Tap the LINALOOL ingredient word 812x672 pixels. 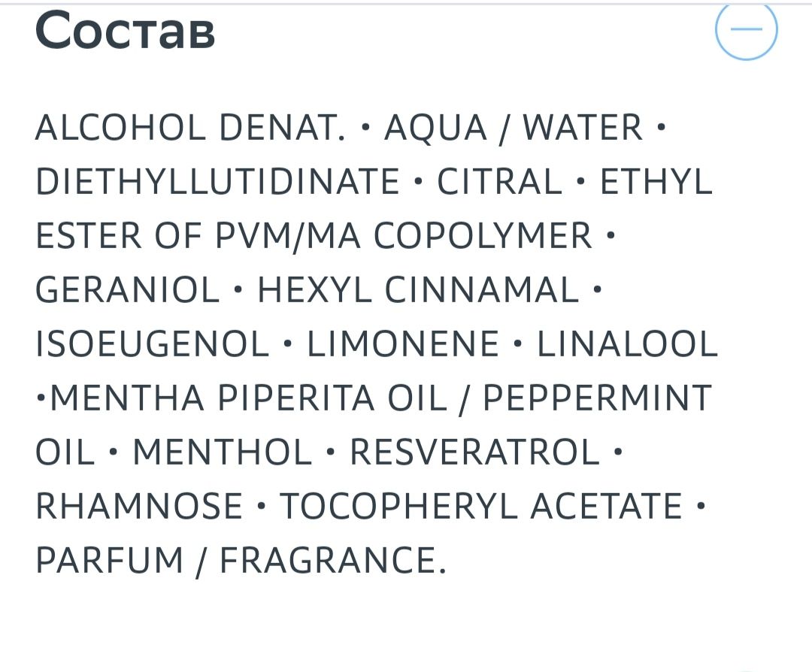pos(627,344)
